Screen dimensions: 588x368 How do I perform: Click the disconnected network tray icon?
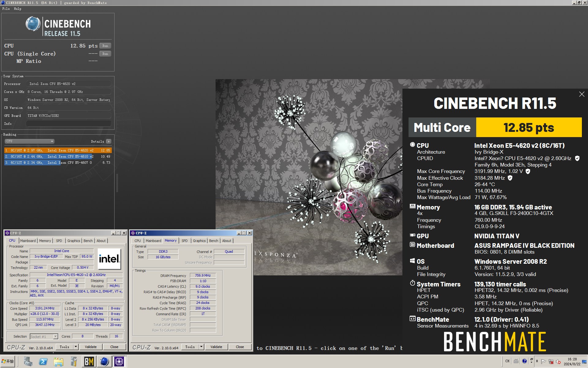[551, 362]
